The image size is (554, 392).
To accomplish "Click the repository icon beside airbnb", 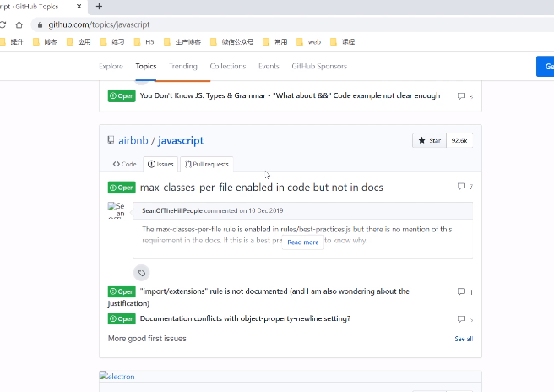I will coord(111,140).
